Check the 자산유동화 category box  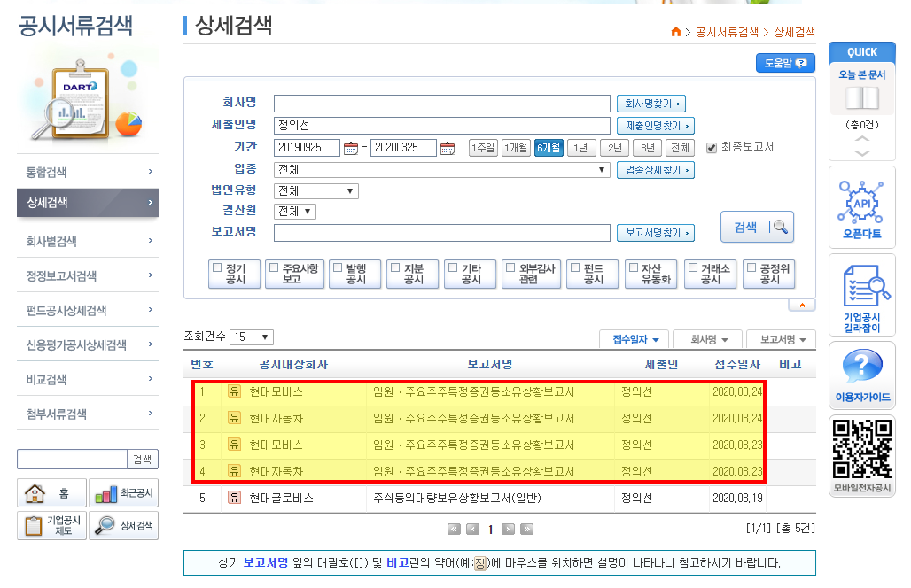point(634,267)
